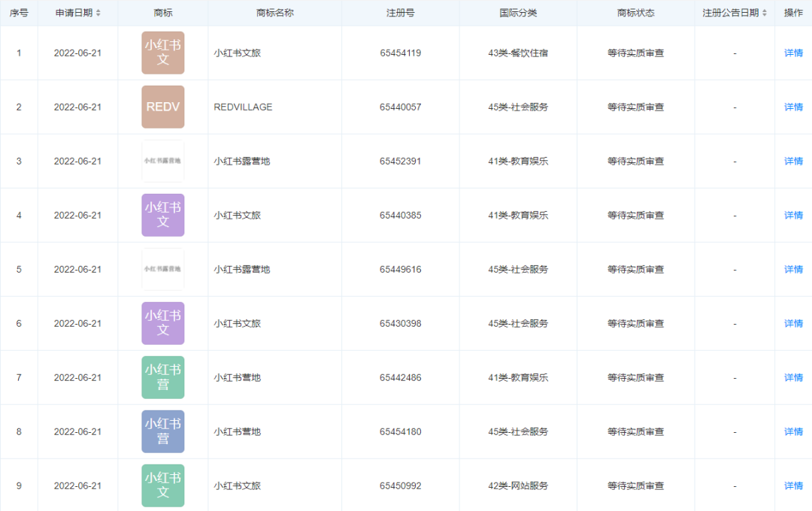The width and height of the screenshot is (812, 511).
Task: Click the green 小红书文 logo in row 9
Action: 163,486
